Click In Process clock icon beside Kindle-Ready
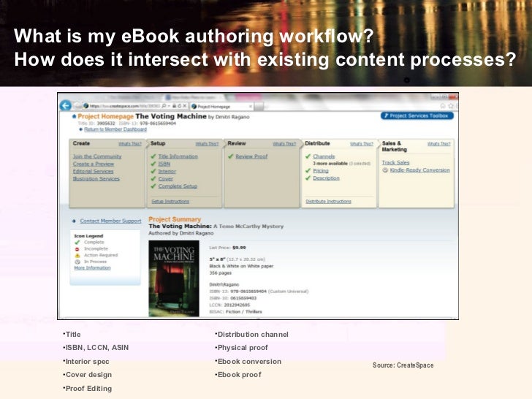 pyautogui.click(x=385, y=170)
